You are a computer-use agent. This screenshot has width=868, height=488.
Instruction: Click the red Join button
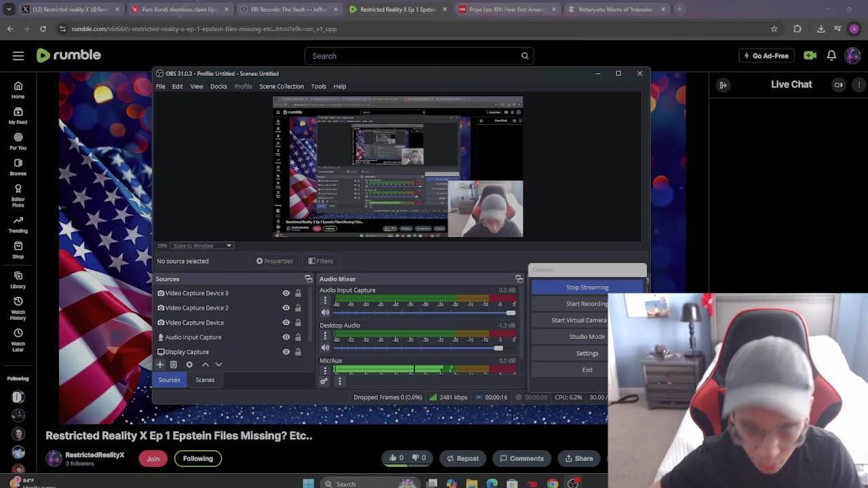153,459
